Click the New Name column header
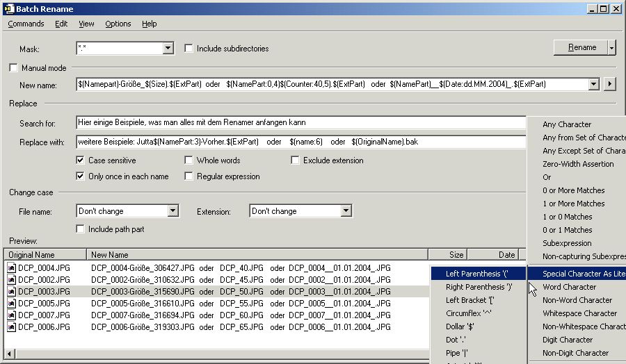The height and width of the screenshot is (364, 626). (x=257, y=254)
